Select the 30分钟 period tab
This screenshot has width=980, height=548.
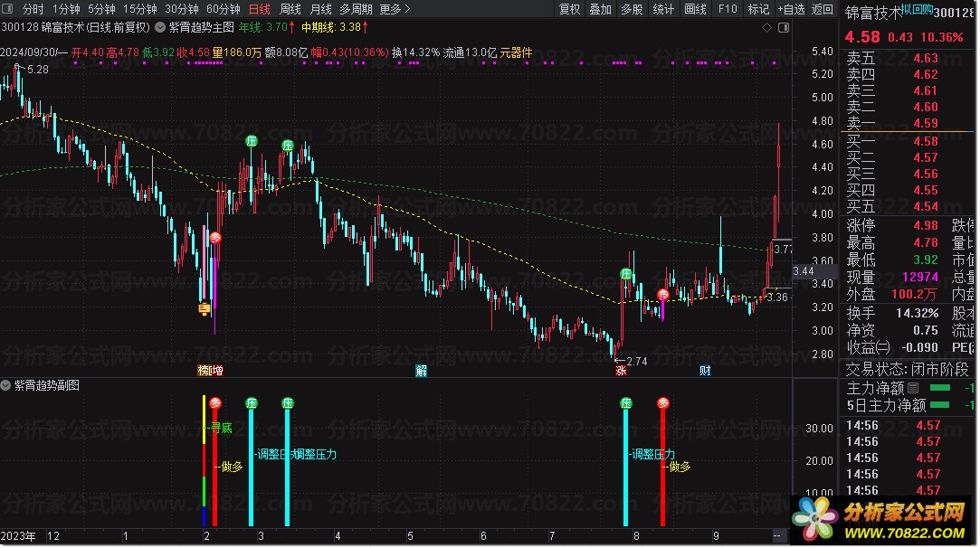[181, 9]
